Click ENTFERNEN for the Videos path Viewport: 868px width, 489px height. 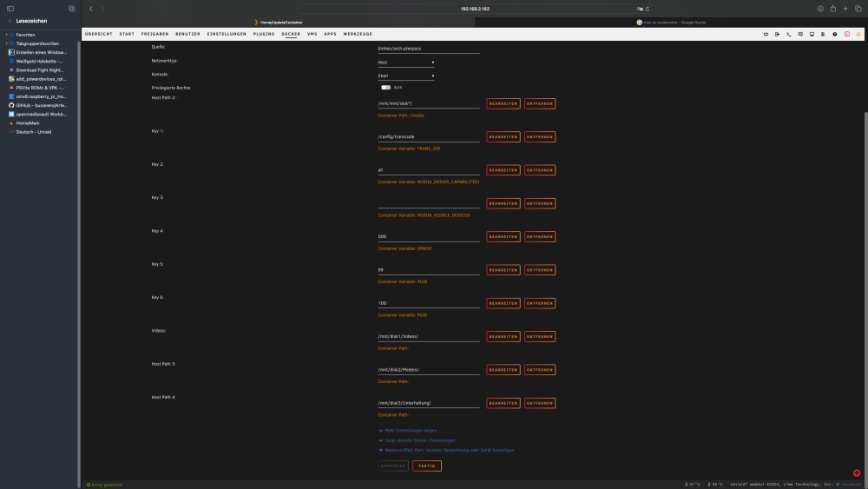540,336
